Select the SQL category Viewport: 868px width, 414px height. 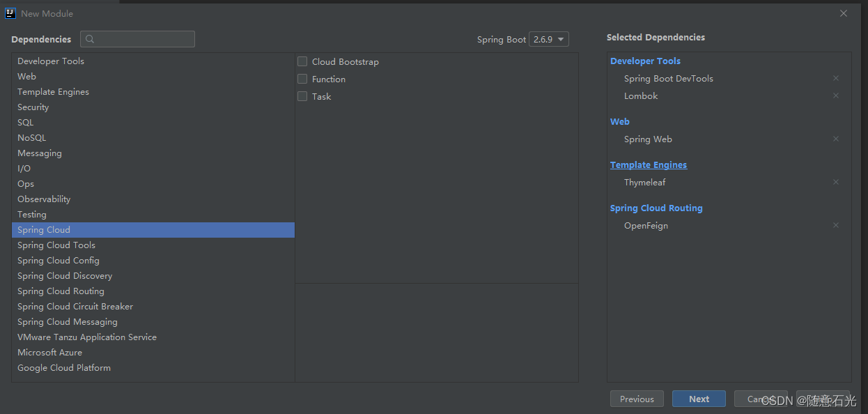153,123
